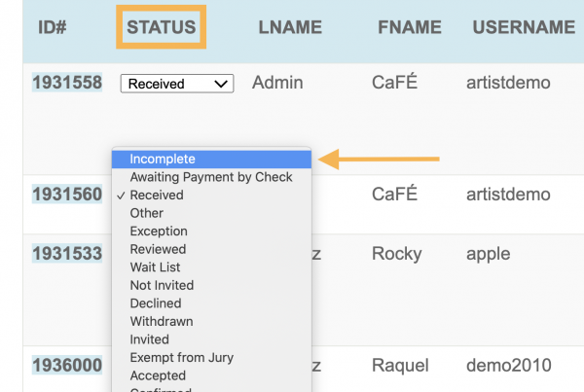The width and height of the screenshot is (584, 392).
Task: Open the Received status dropdown
Action: [177, 84]
